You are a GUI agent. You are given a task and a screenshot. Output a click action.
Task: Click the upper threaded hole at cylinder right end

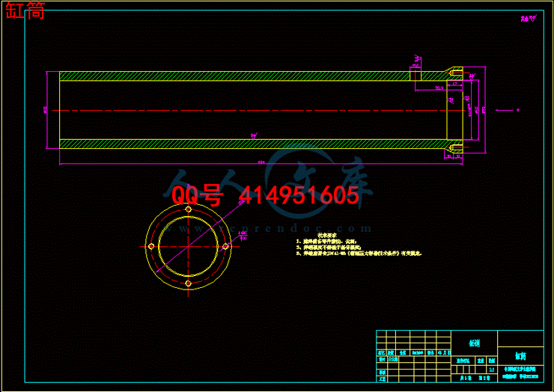455,73
